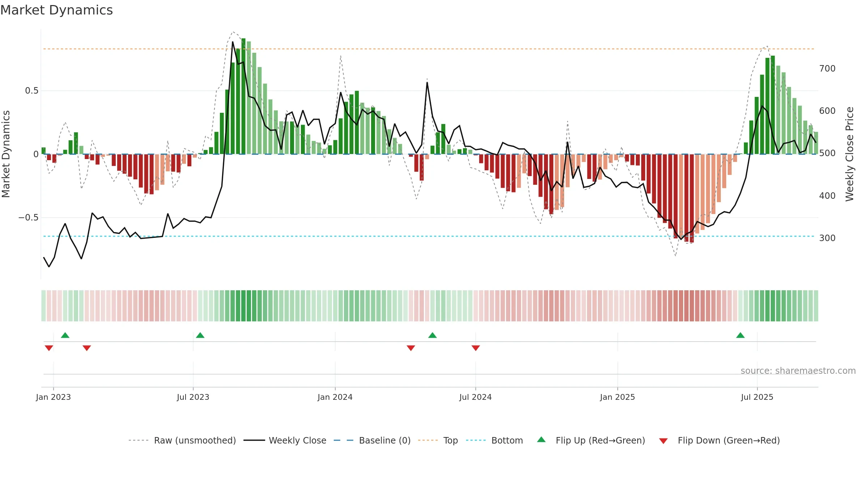Click the 600 value on the price axis
The height and width of the screenshot is (488, 868).
pyautogui.click(x=827, y=111)
